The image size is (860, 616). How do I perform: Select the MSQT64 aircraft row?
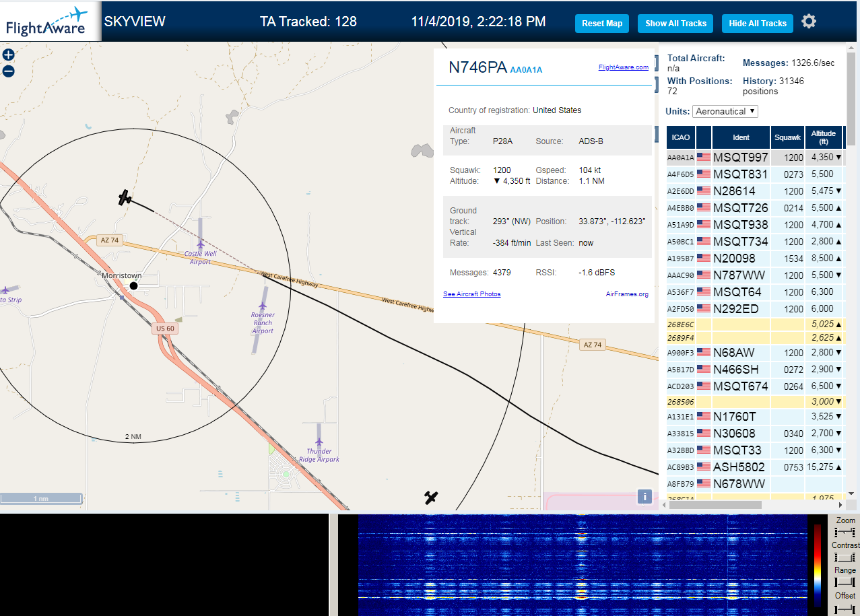(x=754, y=292)
